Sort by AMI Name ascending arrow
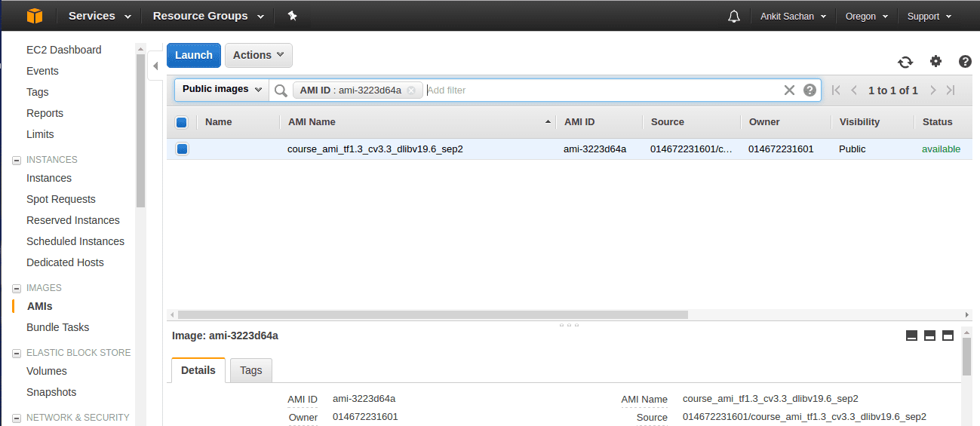 point(548,122)
